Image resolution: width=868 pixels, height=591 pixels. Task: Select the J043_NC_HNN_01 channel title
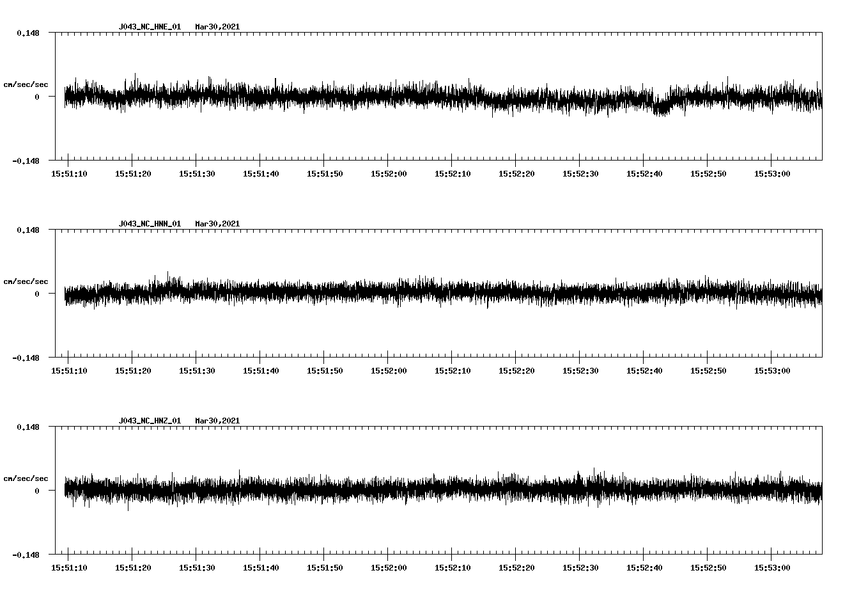tap(149, 223)
